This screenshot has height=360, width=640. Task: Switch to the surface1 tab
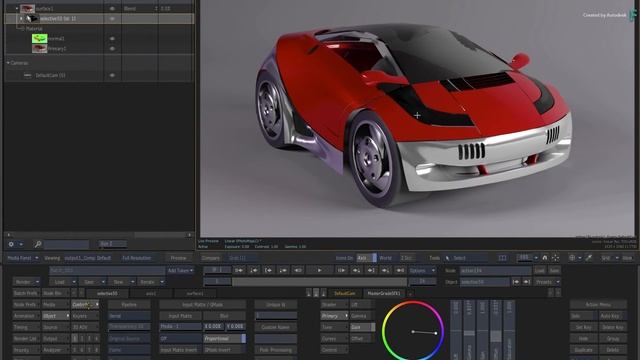195,293
